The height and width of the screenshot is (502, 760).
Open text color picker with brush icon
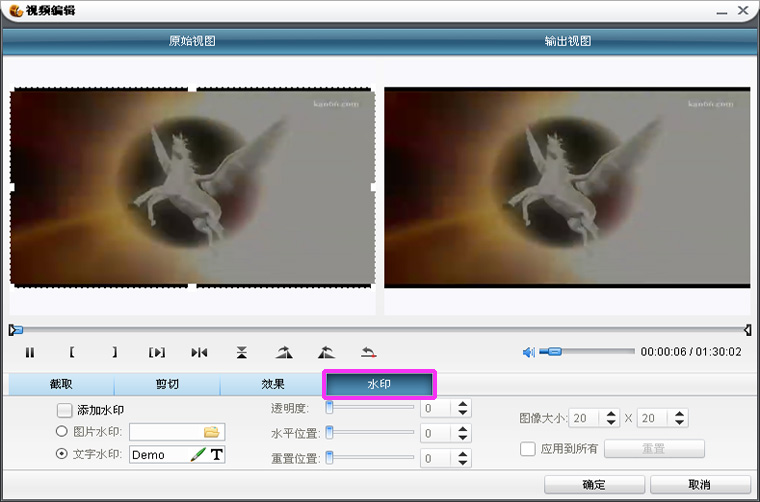point(198,455)
